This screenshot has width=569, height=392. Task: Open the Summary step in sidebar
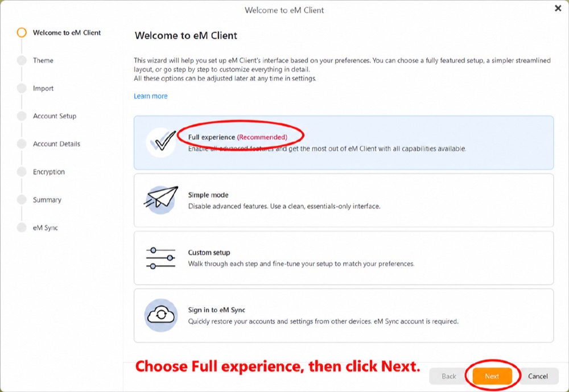click(x=47, y=200)
